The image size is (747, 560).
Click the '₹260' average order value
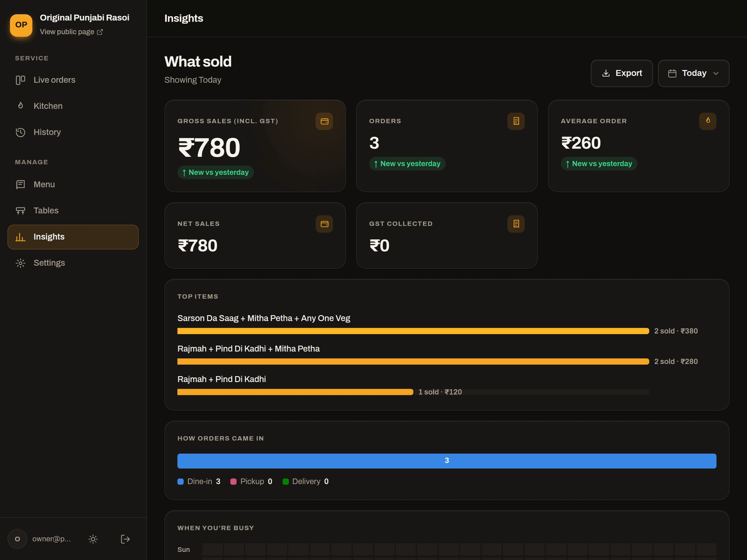[581, 143]
